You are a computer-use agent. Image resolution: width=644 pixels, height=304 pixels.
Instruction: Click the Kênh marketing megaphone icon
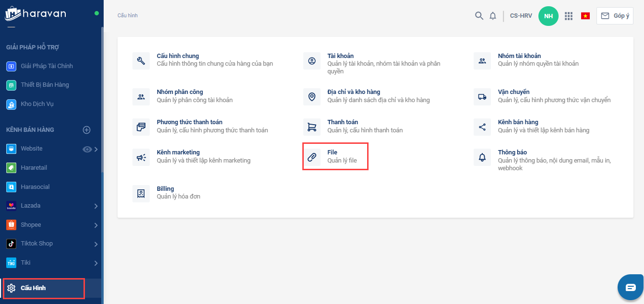coord(141,157)
